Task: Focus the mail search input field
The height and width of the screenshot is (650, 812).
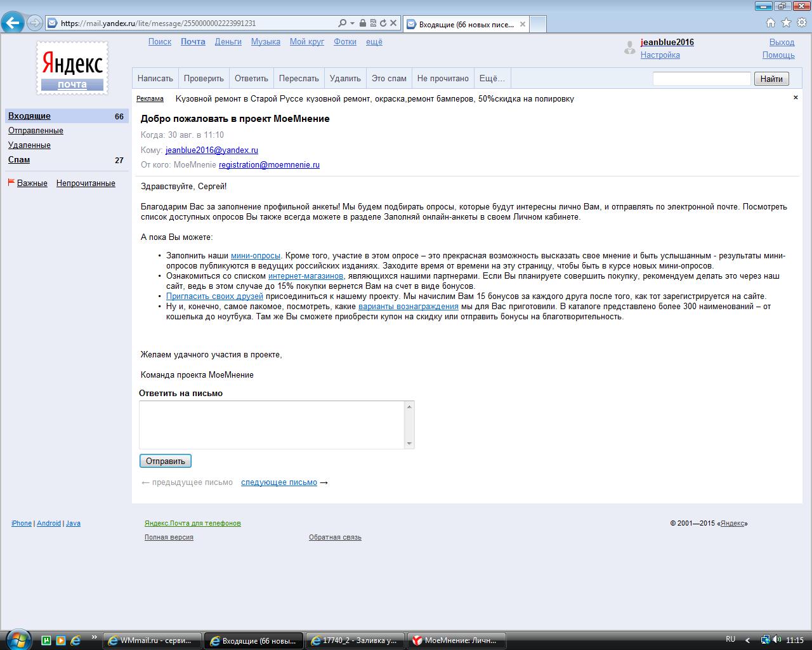Action: point(702,79)
